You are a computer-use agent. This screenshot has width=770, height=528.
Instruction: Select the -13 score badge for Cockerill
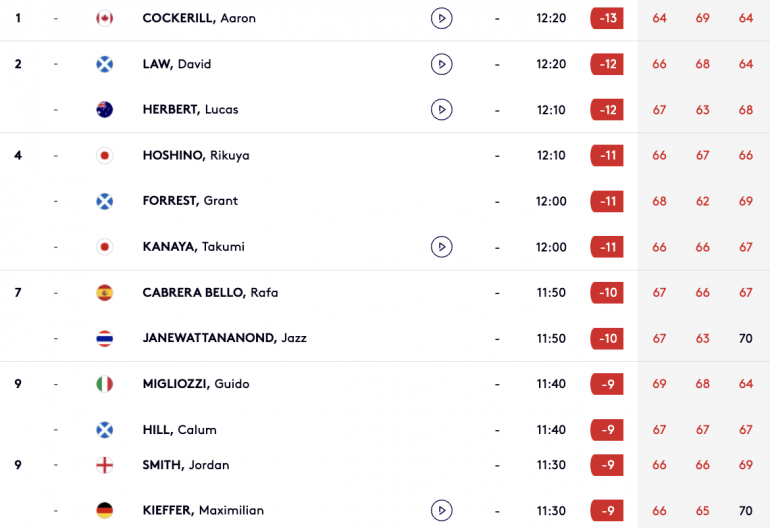point(607,18)
